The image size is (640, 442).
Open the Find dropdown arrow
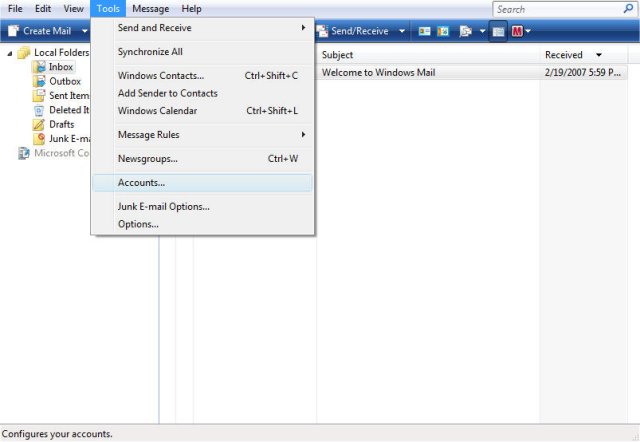(482, 31)
